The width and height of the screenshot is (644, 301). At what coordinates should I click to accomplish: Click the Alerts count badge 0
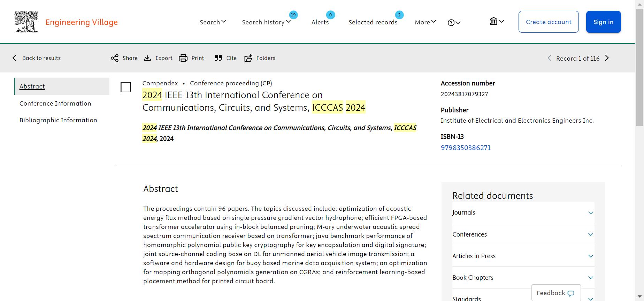(x=330, y=15)
